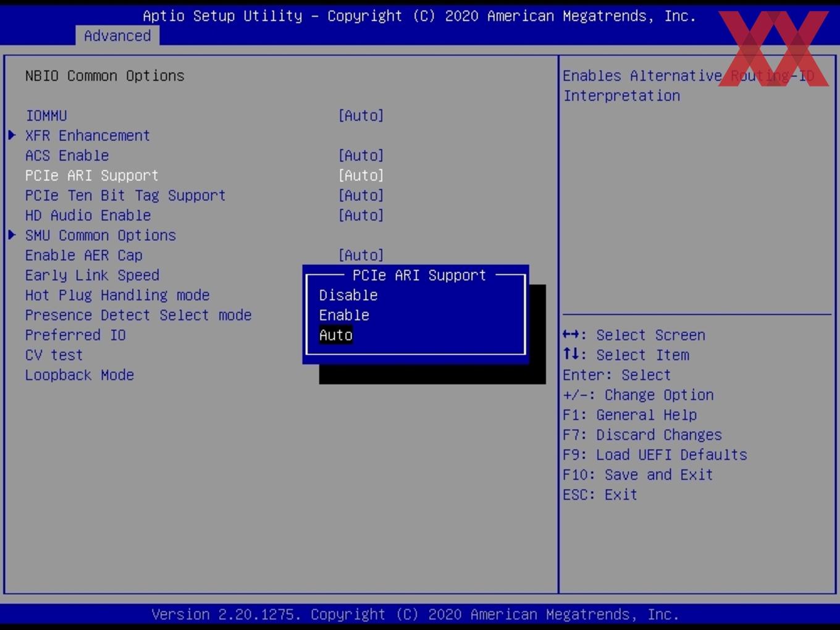The width and height of the screenshot is (840, 630).
Task: Click the Aptio Setup Utility title text
Action: pyautogui.click(x=419, y=16)
